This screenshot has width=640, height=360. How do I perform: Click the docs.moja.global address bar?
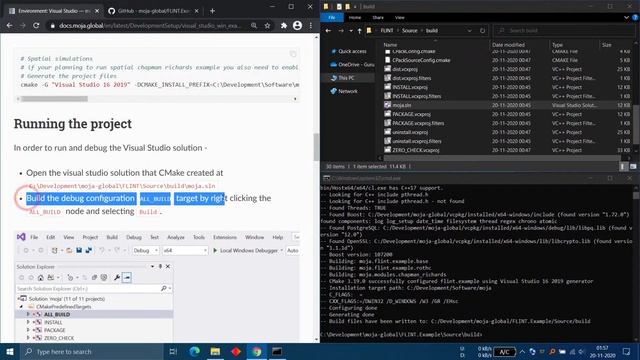(150, 25)
